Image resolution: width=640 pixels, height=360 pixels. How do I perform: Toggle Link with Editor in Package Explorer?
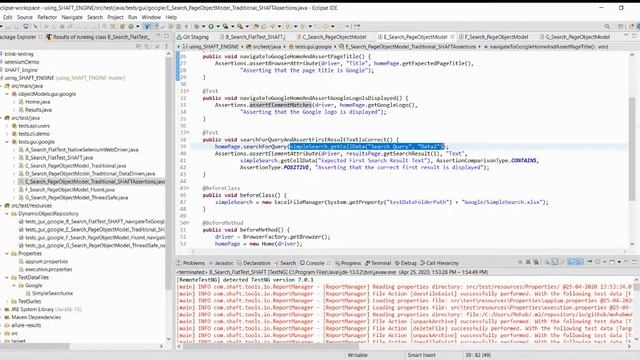[x=147, y=46]
